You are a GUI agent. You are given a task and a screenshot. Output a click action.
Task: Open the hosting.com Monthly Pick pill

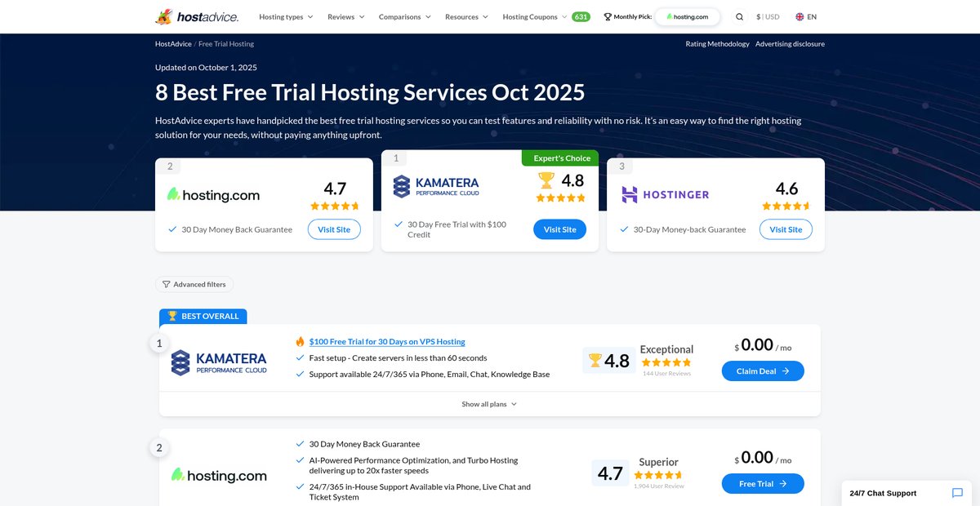click(688, 16)
